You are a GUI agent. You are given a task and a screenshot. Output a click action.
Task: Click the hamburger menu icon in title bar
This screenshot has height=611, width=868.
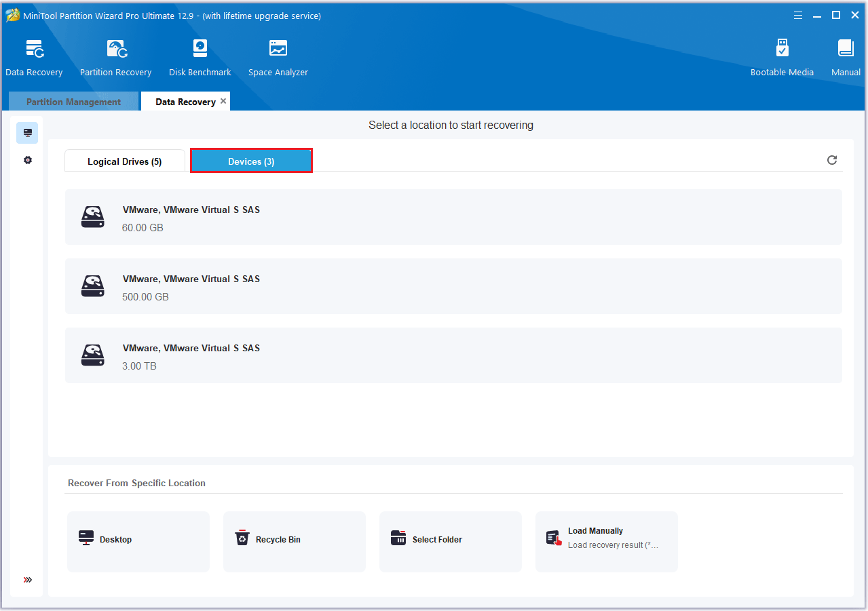tap(798, 15)
